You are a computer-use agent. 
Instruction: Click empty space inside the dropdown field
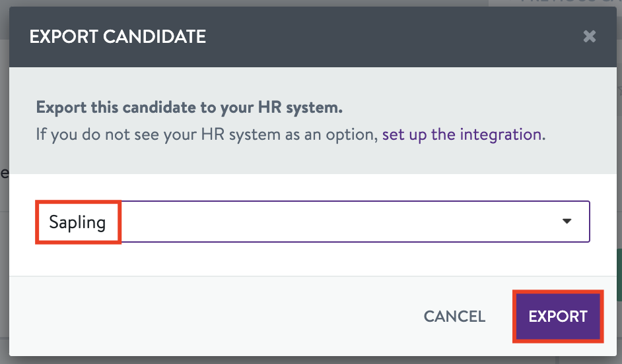330,222
